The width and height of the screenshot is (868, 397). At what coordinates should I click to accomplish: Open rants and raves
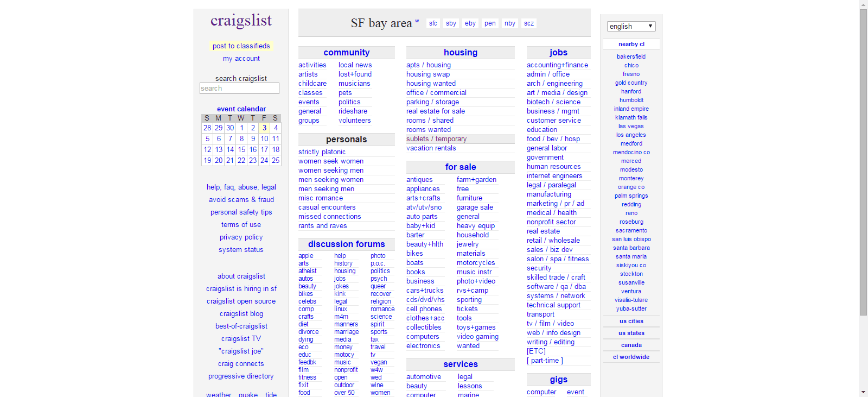pos(323,226)
